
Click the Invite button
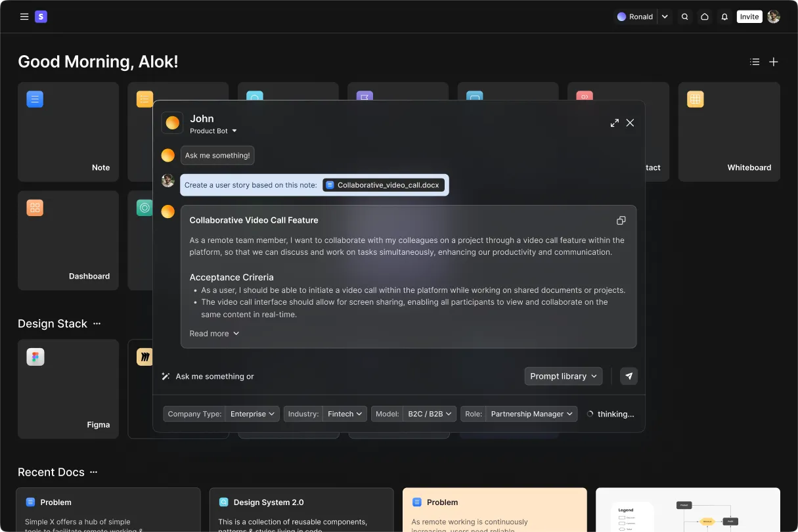point(749,17)
